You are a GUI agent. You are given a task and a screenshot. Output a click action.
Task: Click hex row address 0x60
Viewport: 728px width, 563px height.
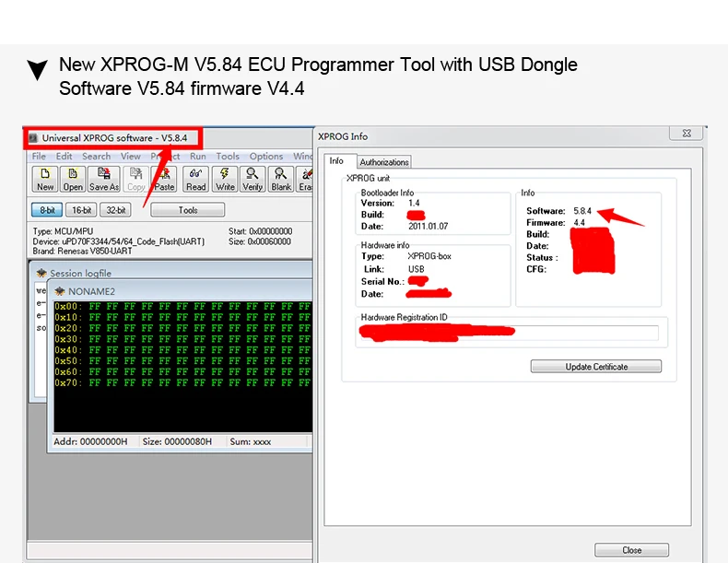pyautogui.click(x=68, y=371)
